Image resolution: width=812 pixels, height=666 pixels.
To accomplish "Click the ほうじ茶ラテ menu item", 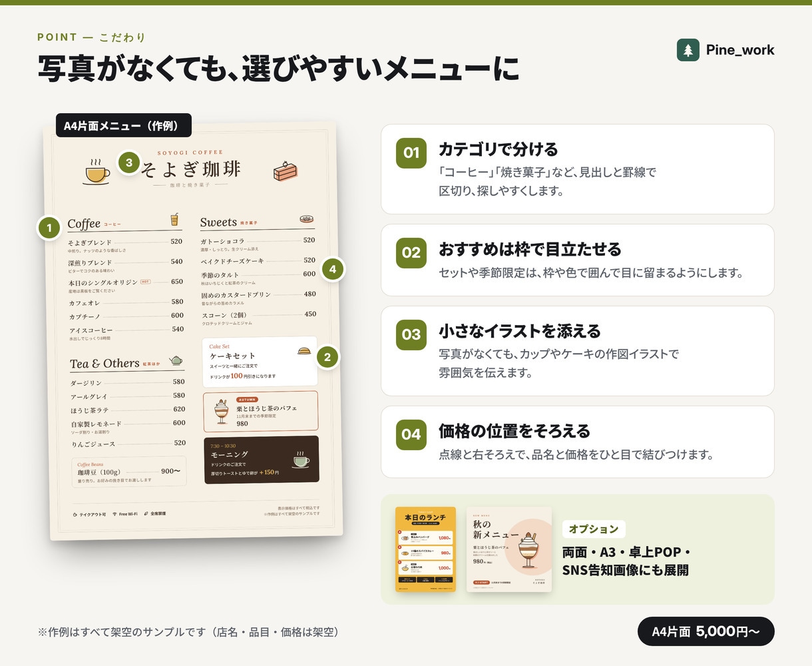I will tap(128, 410).
